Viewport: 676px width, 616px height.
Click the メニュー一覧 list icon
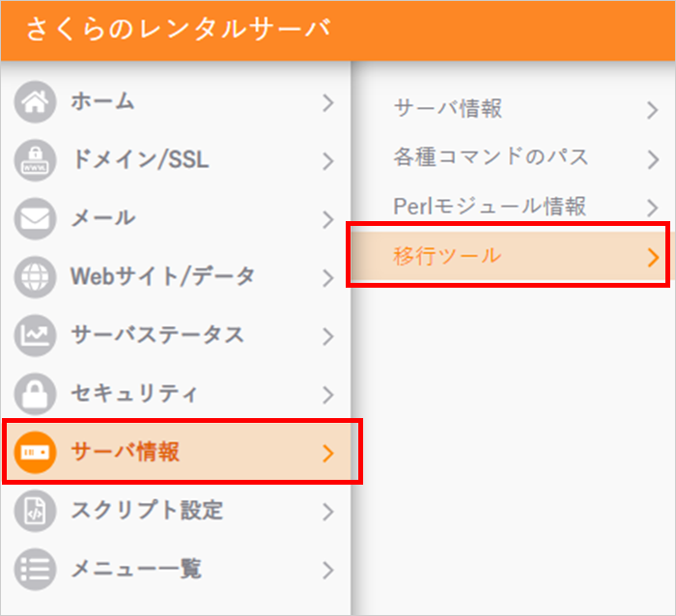37,569
